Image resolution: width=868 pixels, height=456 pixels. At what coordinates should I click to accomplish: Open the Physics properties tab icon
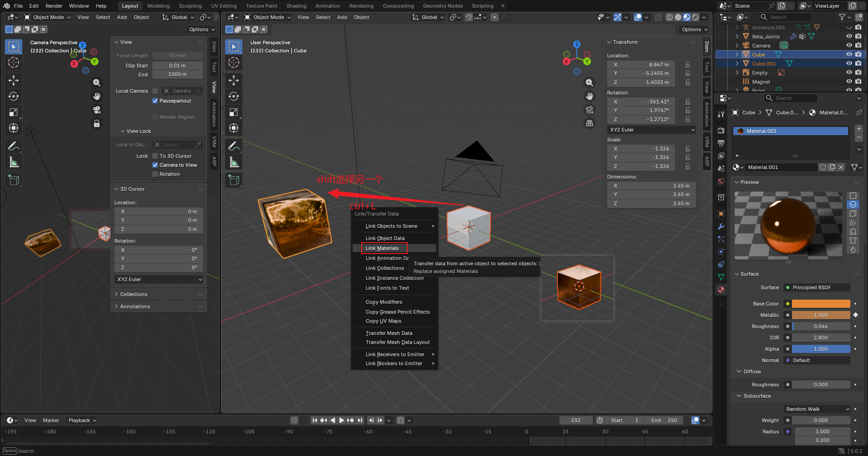tap(721, 252)
